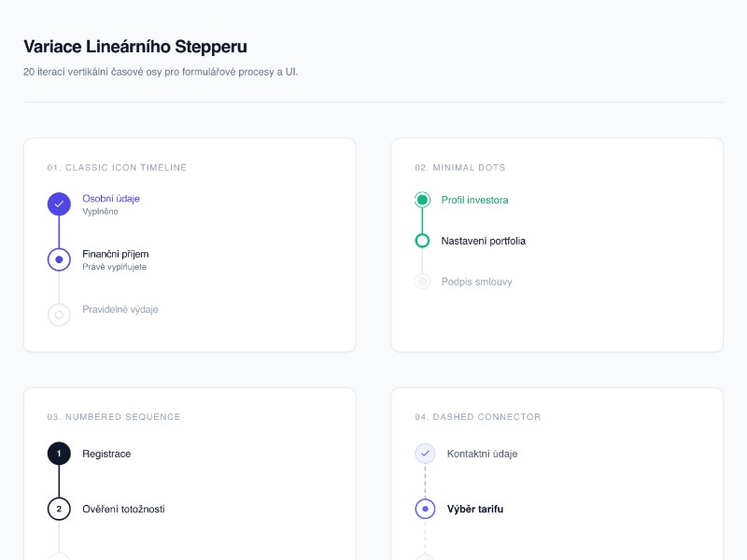Click the black step number 1 circle
Screen dimensions: 747x560
tap(59, 454)
